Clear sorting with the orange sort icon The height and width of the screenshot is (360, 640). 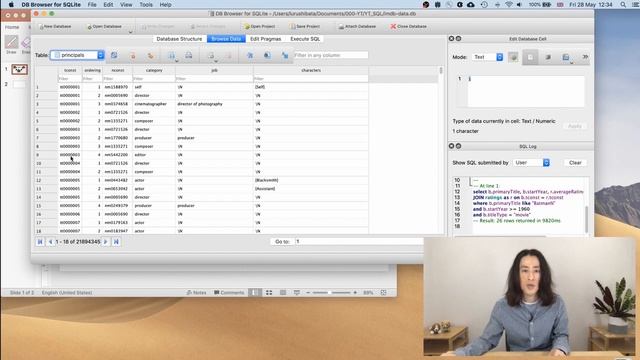(151, 56)
